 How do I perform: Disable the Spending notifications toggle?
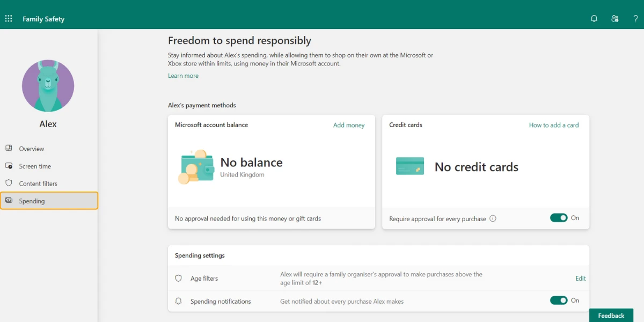(x=559, y=301)
